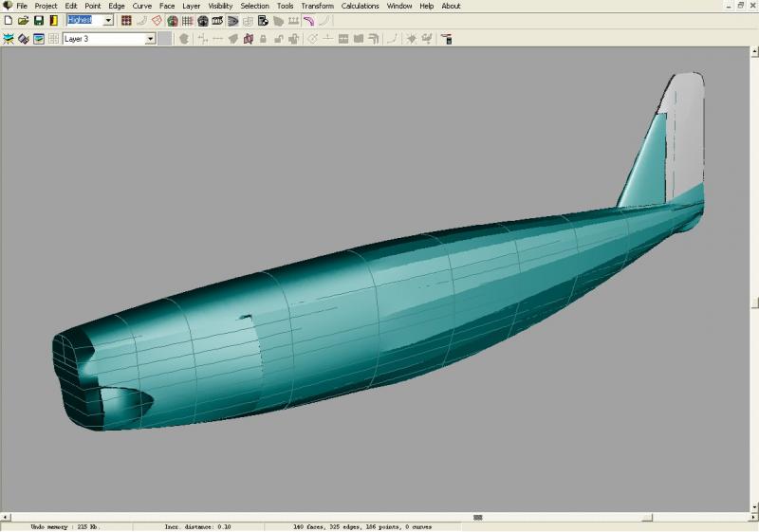Save the project using the floppy disk icon
Image resolution: width=759 pixels, height=532 pixels.
pos(38,20)
